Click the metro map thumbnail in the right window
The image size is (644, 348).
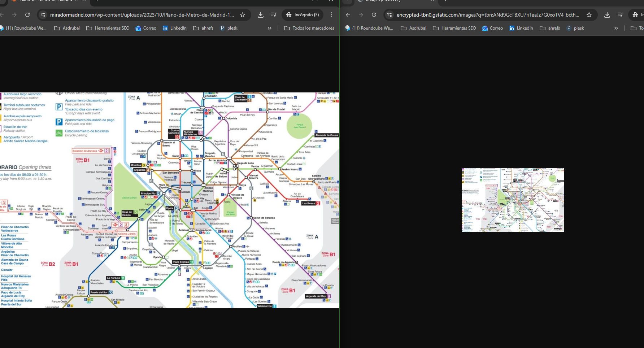pyautogui.click(x=512, y=200)
